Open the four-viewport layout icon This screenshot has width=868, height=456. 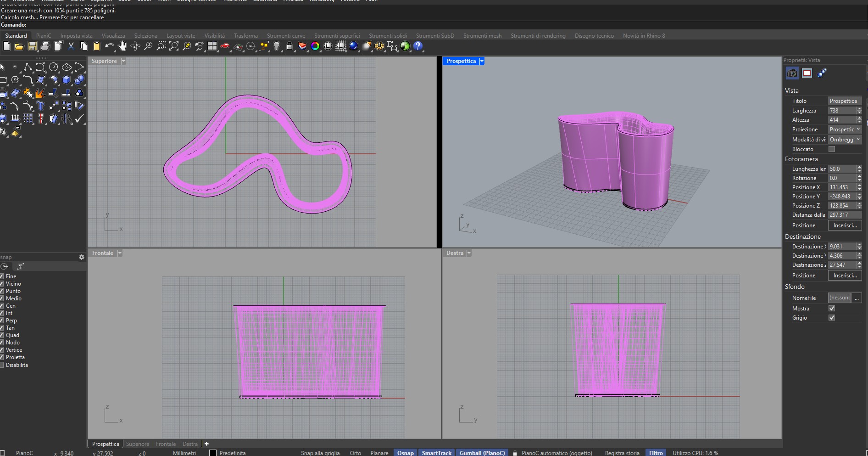[212, 46]
